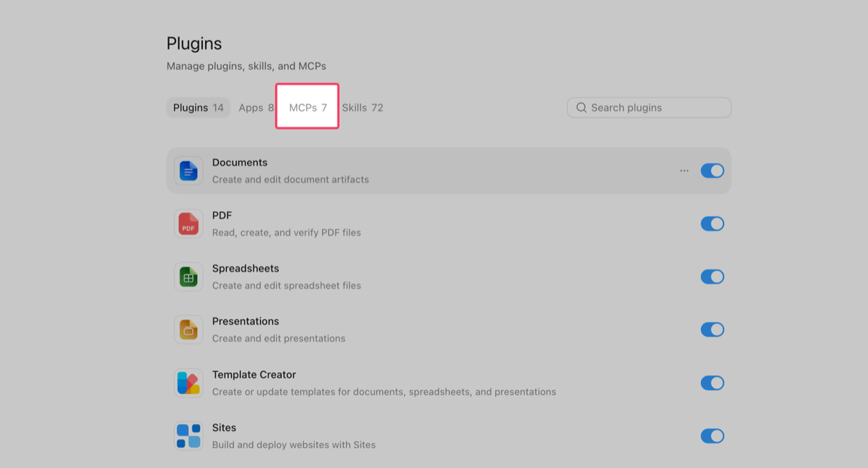Select the Spreadsheets plugin name
This screenshot has width=868, height=468.
(x=245, y=269)
